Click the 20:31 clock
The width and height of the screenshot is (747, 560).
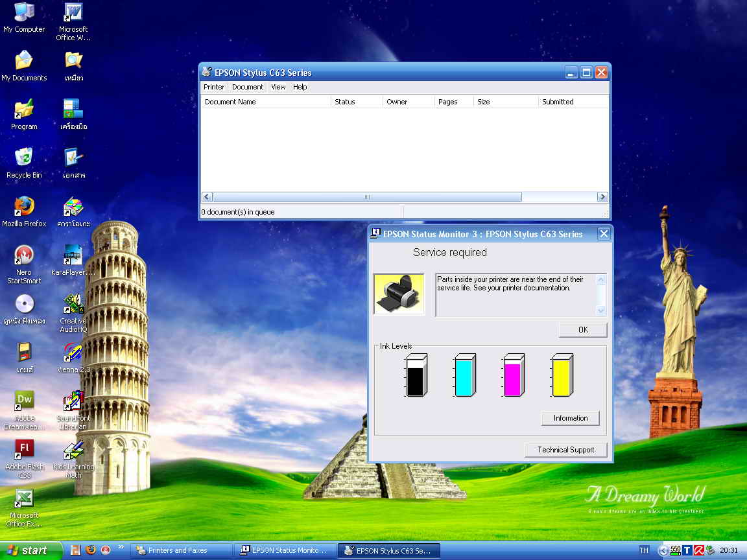(728, 550)
